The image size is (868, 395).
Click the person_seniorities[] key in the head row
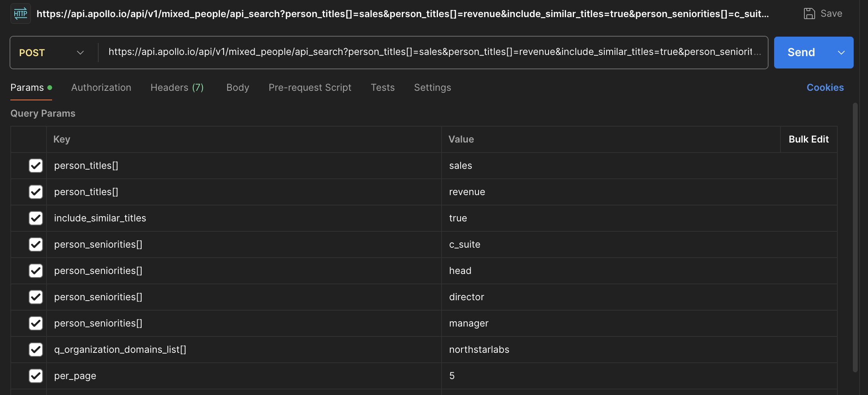[244, 271]
